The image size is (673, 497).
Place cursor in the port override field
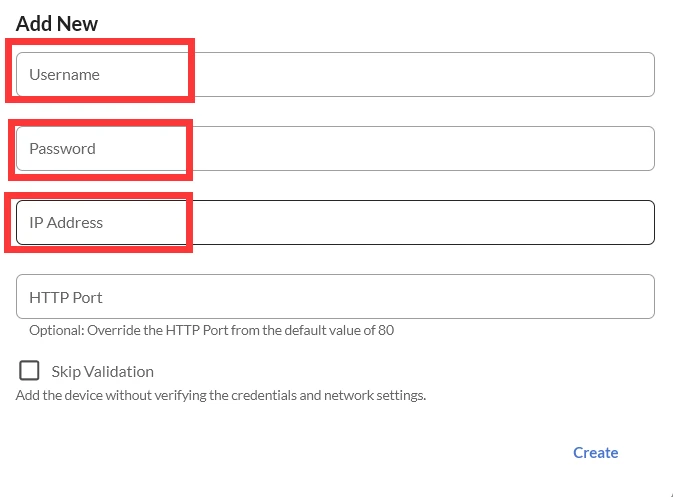335,297
